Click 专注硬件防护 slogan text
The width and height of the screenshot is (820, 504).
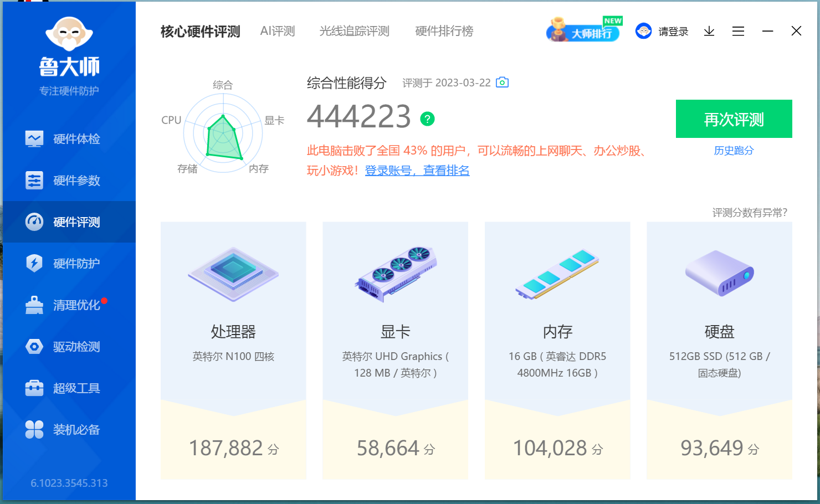(x=69, y=91)
